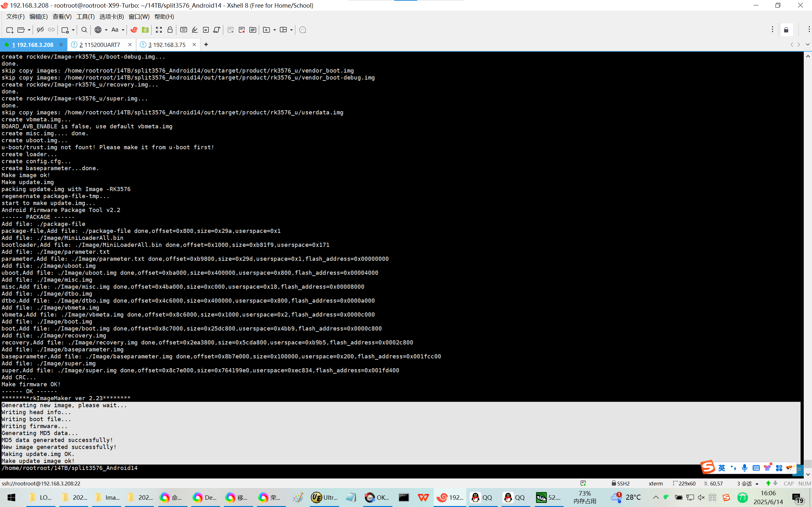Close the 192.168.3.75 tab

tap(194, 45)
